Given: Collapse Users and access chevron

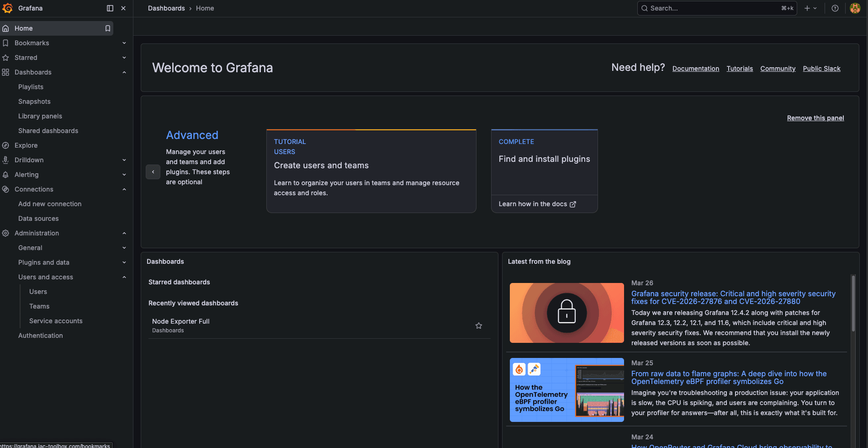Looking at the screenshot, I should click(124, 277).
